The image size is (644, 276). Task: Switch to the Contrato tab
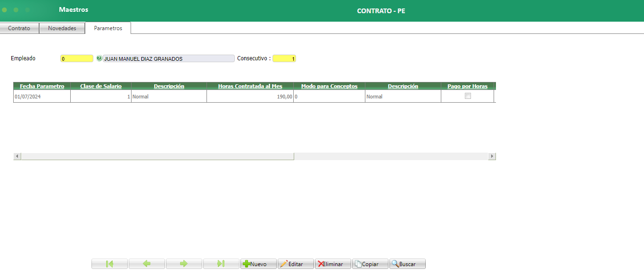click(x=19, y=28)
